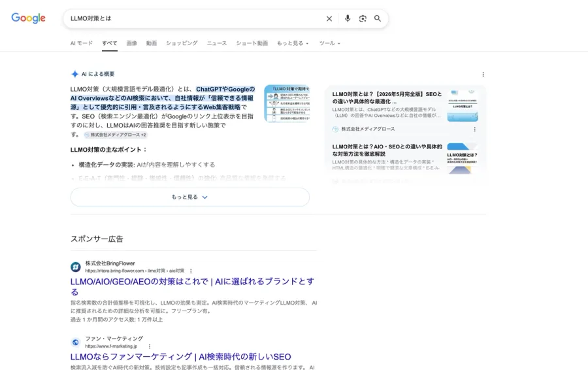Click the スポンサー広告 heading
Image resolution: width=588 pixels, height=370 pixels.
point(97,239)
